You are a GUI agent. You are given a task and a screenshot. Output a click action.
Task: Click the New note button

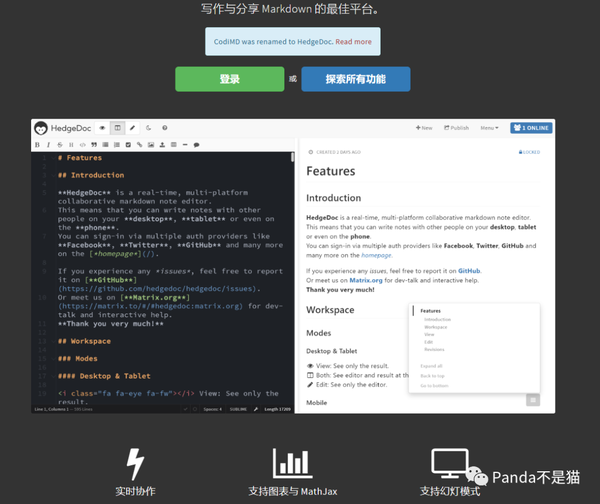pyautogui.click(x=424, y=128)
